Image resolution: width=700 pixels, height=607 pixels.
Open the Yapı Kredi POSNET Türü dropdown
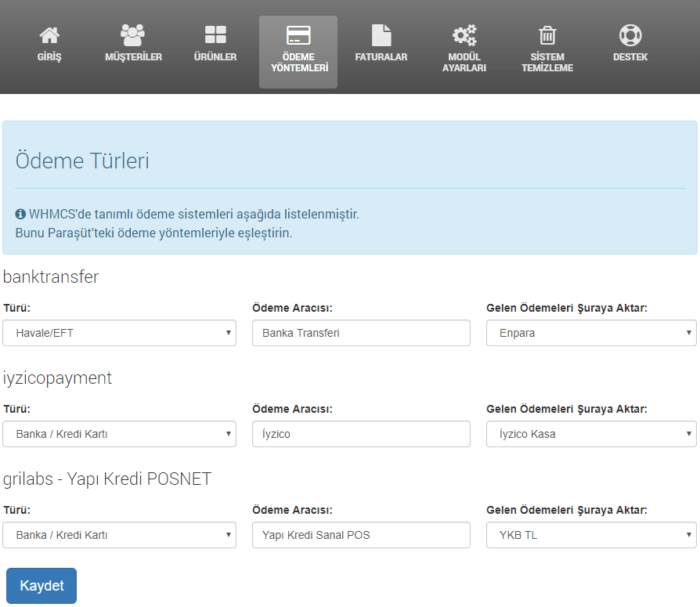(119, 535)
